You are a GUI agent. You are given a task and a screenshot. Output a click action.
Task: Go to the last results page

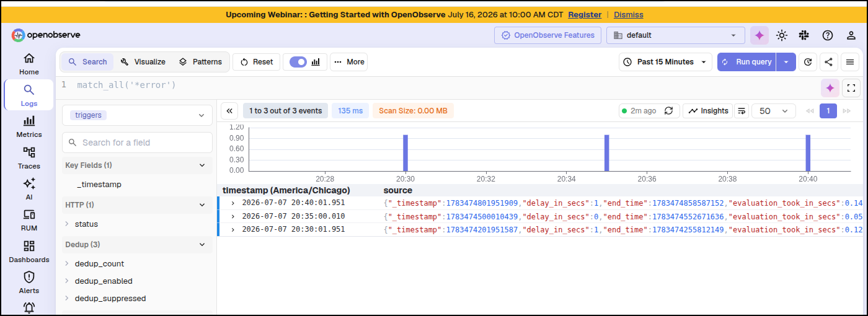point(847,111)
